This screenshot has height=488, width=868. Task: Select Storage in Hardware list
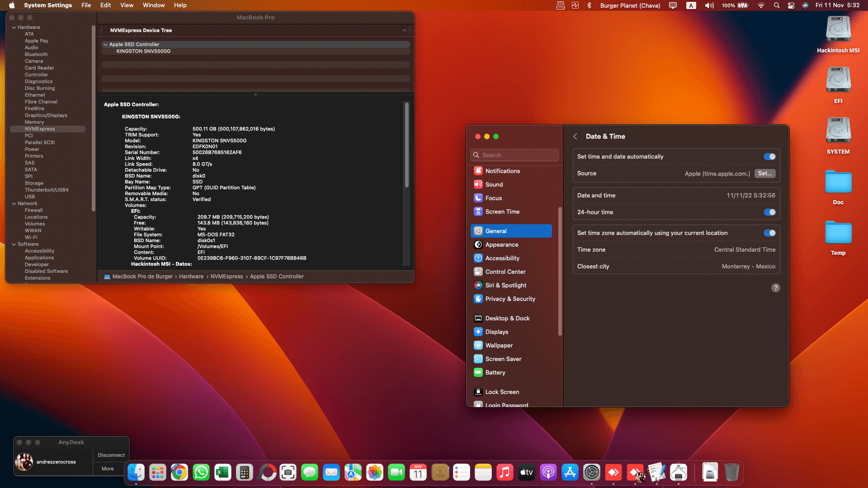coord(34,183)
